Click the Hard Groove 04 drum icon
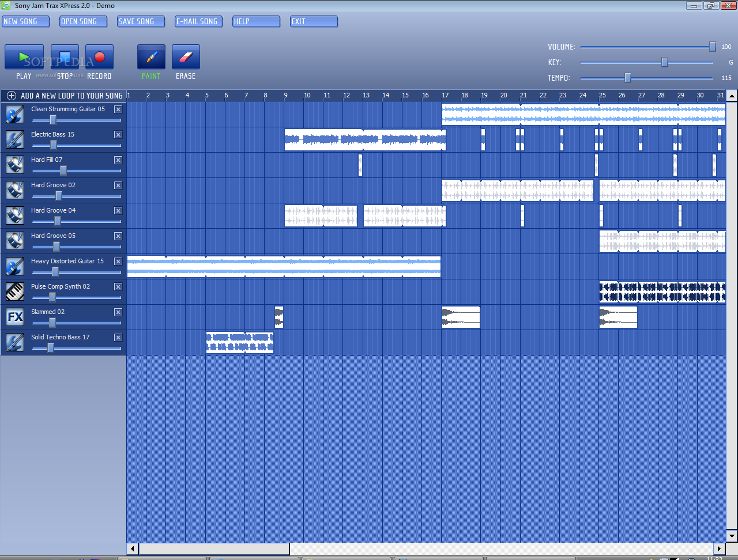The width and height of the screenshot is (738, 560). point(15,215)
